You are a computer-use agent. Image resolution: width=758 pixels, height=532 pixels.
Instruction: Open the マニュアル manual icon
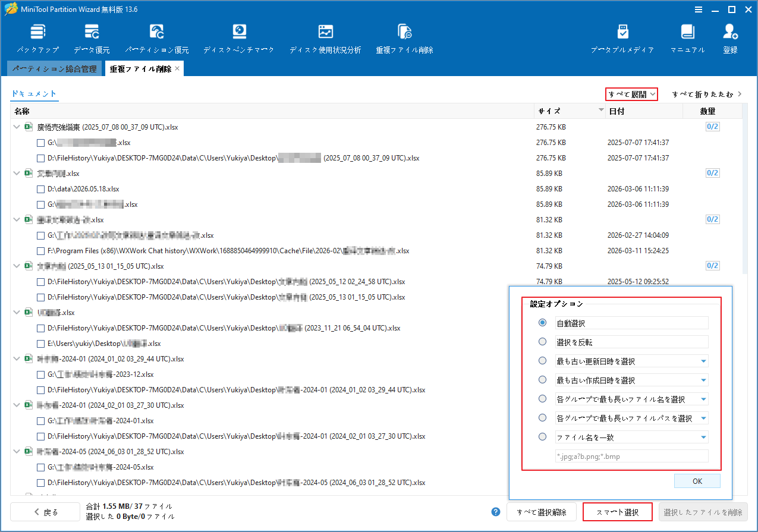687,39
